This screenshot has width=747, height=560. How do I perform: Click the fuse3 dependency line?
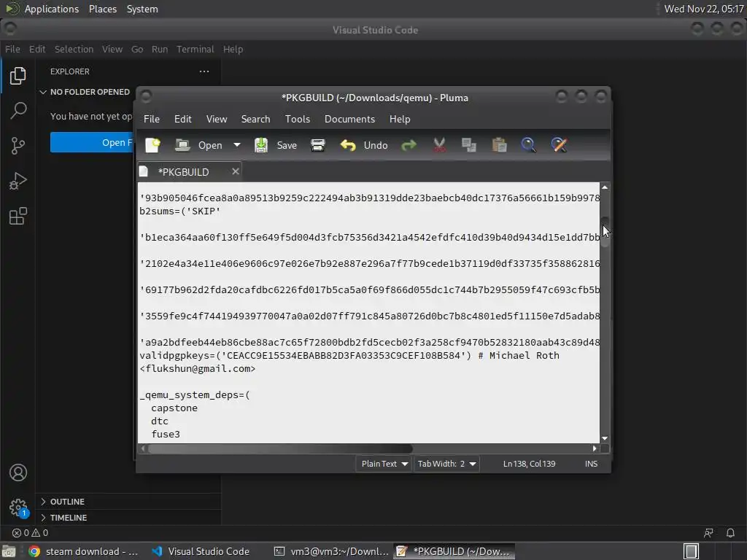(166, 435)
